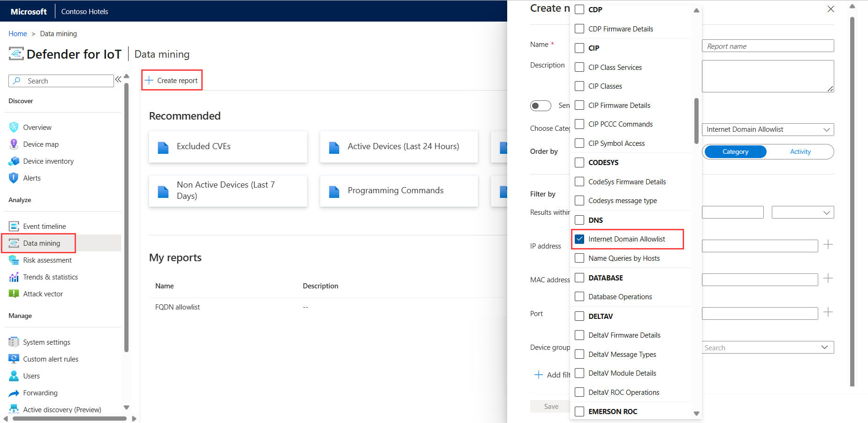The height and width of the screenshot is (423, 868).
Task: Click the sidebar Search field
Action: click(61, 81)
